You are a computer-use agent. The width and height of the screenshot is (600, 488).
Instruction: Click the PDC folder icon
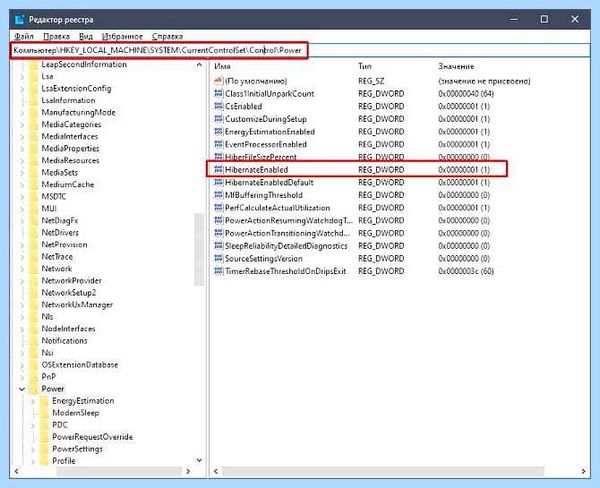coord(44,425)
